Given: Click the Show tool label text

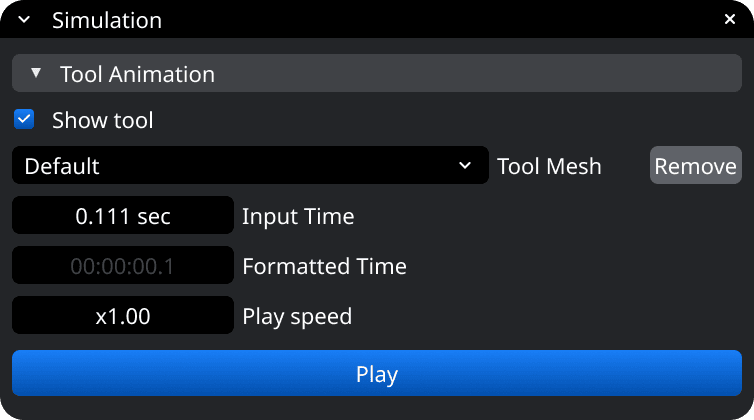Looking at the screenshot, I should [103, 121].
